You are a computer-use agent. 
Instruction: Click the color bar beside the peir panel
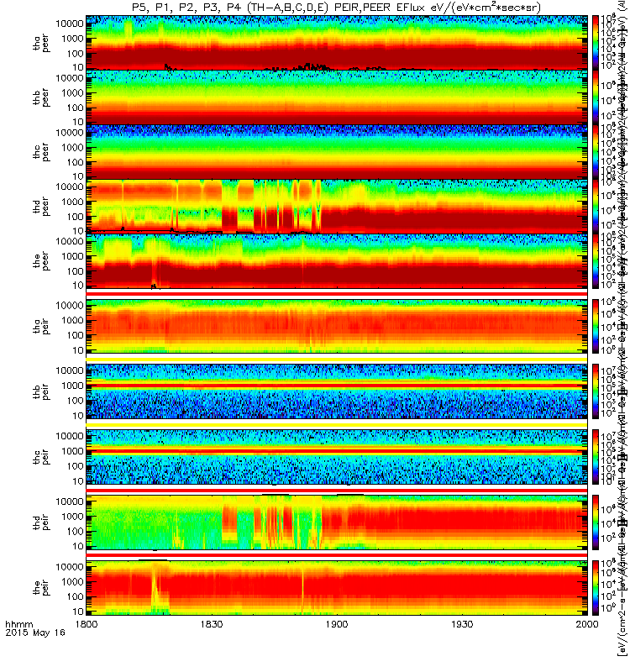pyautogui.click(x=596, y=587)
